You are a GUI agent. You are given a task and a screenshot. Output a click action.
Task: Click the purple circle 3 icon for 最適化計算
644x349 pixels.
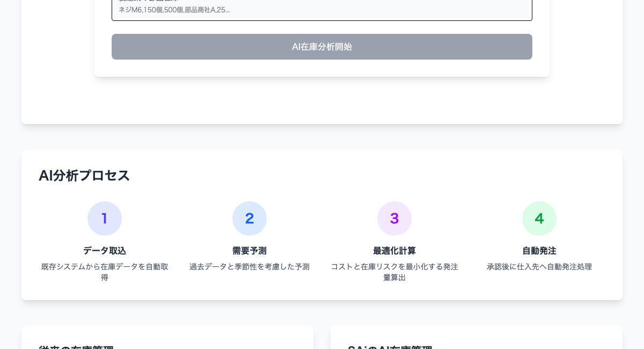pyautogui.click(x=394, y=219)
